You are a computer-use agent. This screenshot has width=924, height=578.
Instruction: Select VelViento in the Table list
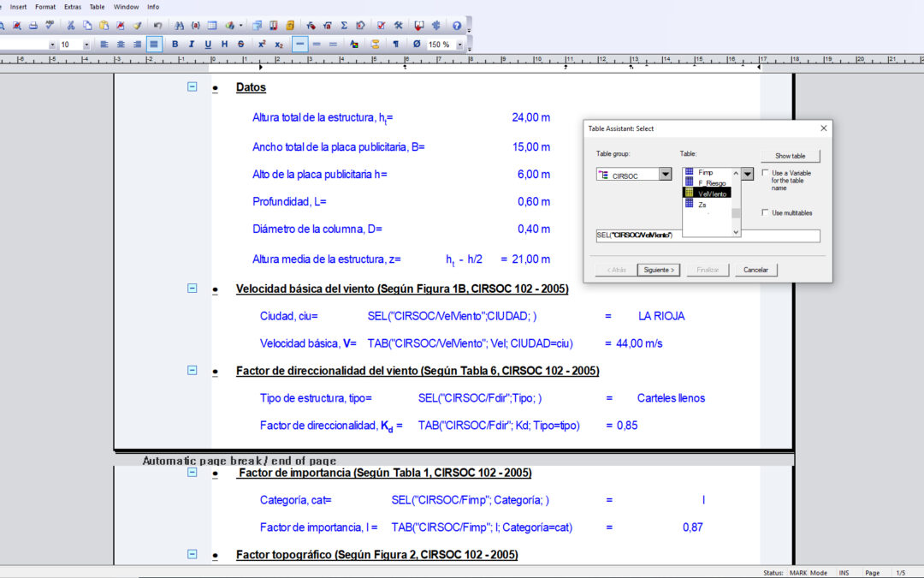(708, 193)
